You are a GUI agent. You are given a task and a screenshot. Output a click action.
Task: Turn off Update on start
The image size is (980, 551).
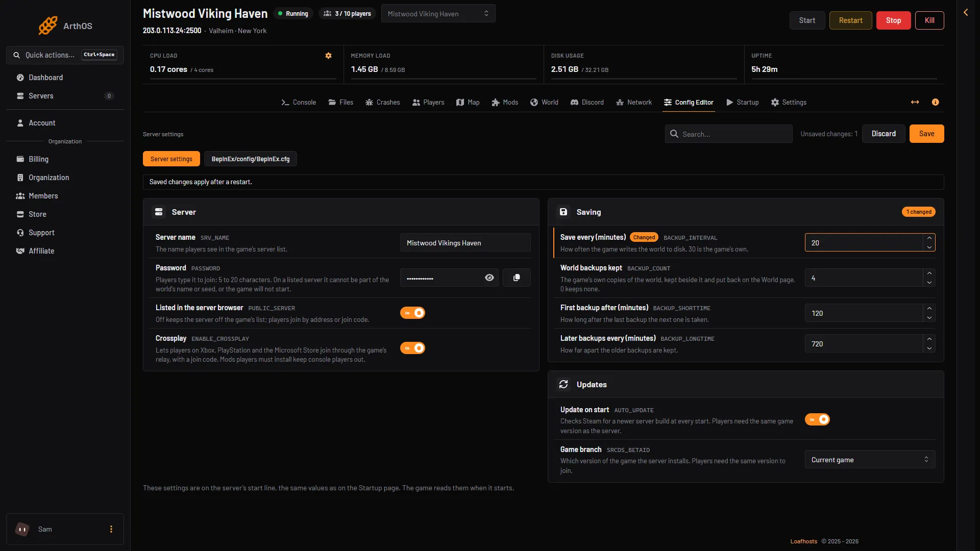coord(817,419)
